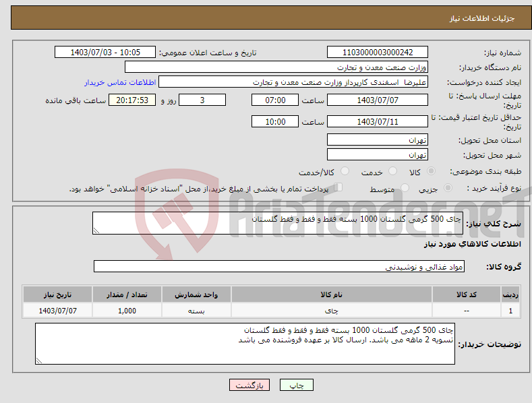Select the کالا/خدمت radio button
Screen dimensions: 532x403
(x=345, y=171)
